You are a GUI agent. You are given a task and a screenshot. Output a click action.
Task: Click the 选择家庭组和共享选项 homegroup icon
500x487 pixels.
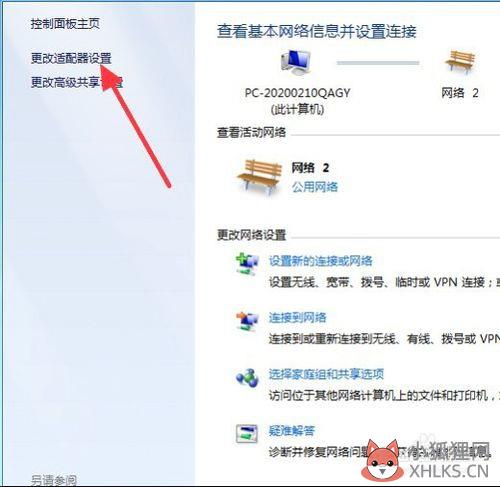(247, 378)
